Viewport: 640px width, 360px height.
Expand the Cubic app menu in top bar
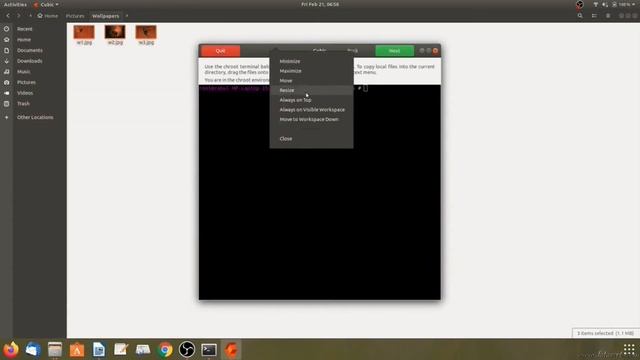pyautogui.click(x=46, y=4)
